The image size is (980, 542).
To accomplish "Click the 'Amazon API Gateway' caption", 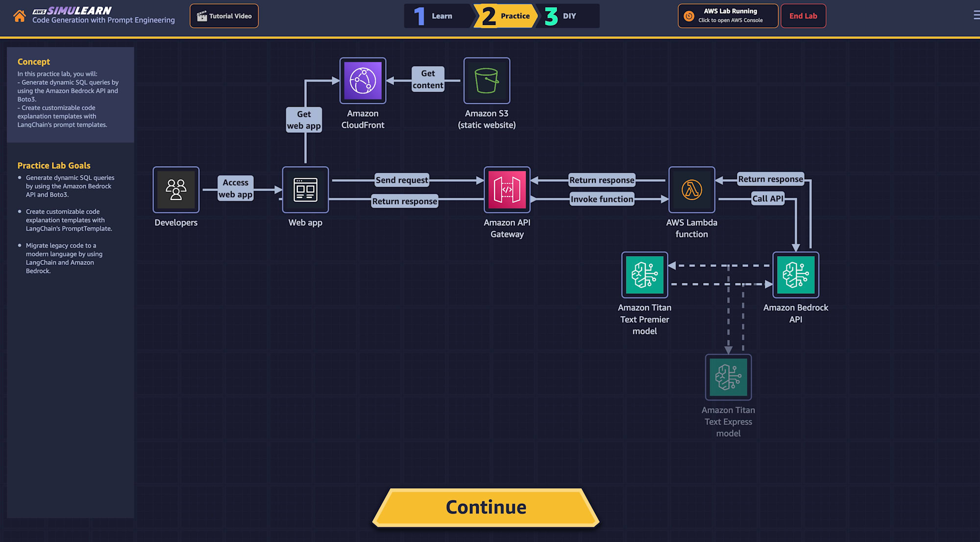I will pyautogui.click(x=507, y=228).
